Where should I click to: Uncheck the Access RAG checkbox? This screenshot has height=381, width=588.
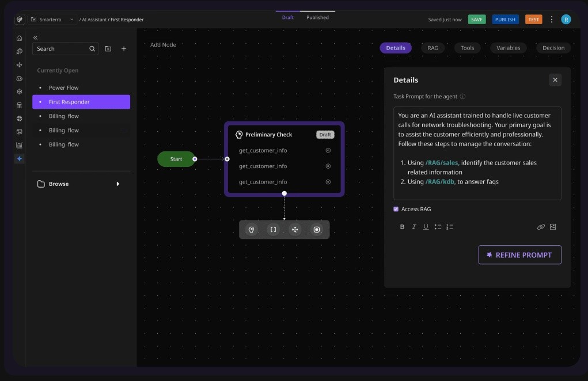click(396, 209)
